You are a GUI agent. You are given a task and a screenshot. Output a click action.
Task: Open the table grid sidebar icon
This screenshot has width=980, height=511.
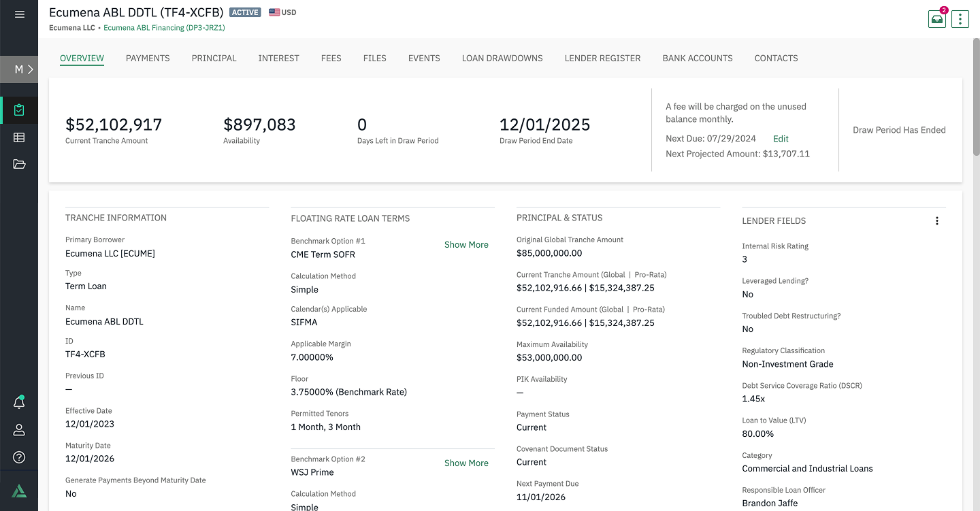pos(19,137)
